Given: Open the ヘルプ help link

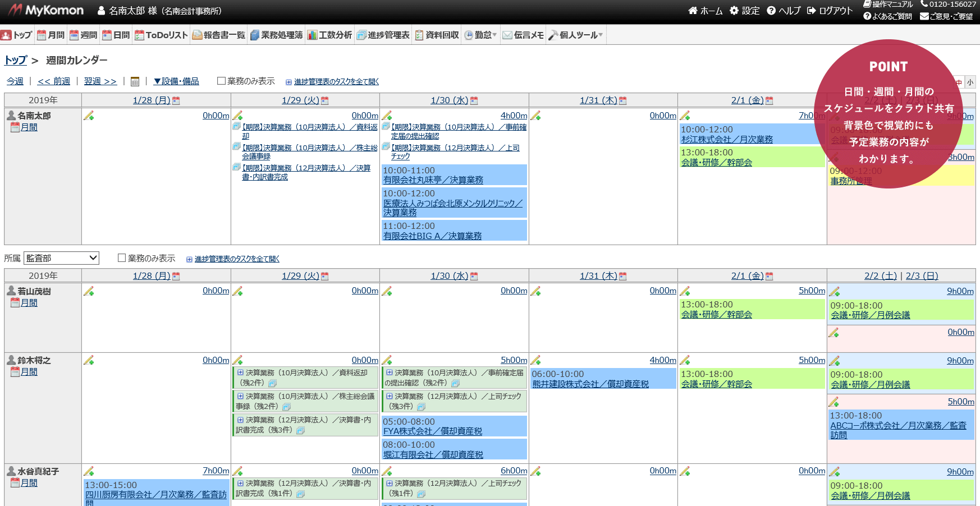Looking at the screenshot, I should 784,11.
